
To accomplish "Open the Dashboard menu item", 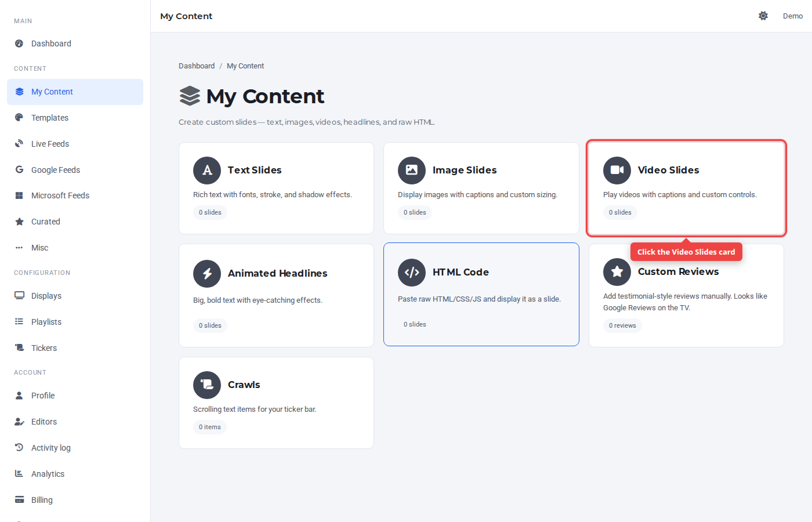I will click(75, 43).
